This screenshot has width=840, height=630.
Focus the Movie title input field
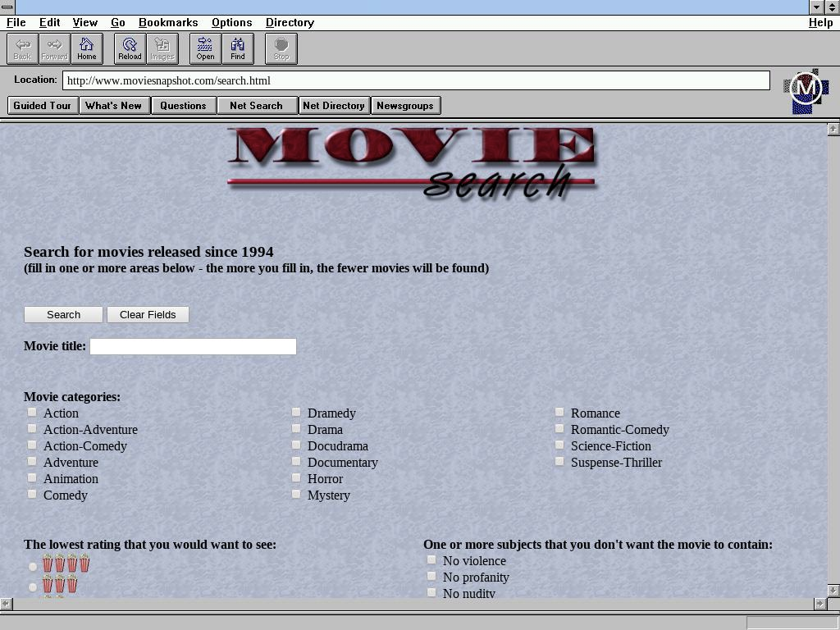pos(193,346)
